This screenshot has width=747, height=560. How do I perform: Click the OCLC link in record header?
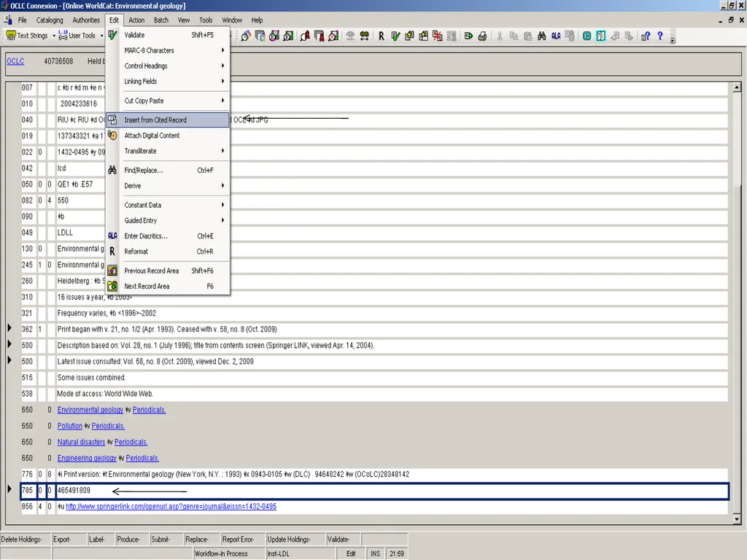coord(15,61)
